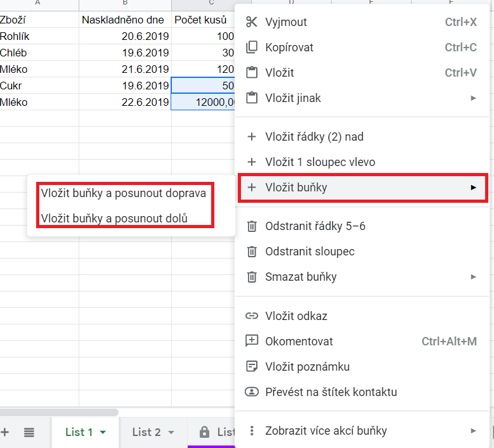Open the List 1 tab dropdown arrow

(x=103, y=433)
